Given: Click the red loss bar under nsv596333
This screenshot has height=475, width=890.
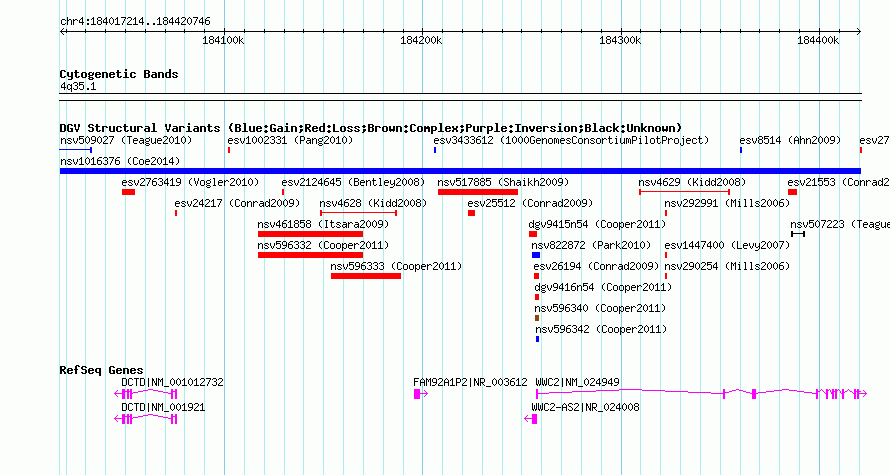Looking at the screenshot, I should click(x=366, y=276).
